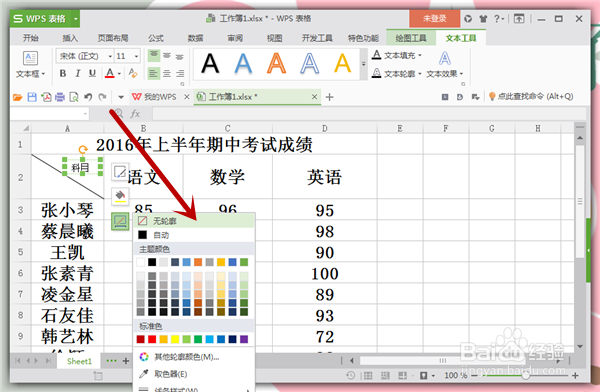Click the zoom in plus button
This screenshot has height=392, width=600.
(x=575, y=376)
